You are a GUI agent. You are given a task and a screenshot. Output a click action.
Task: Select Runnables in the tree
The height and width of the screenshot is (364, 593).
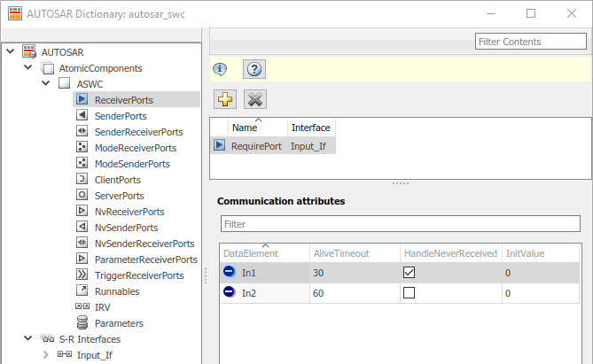[117, 291]
